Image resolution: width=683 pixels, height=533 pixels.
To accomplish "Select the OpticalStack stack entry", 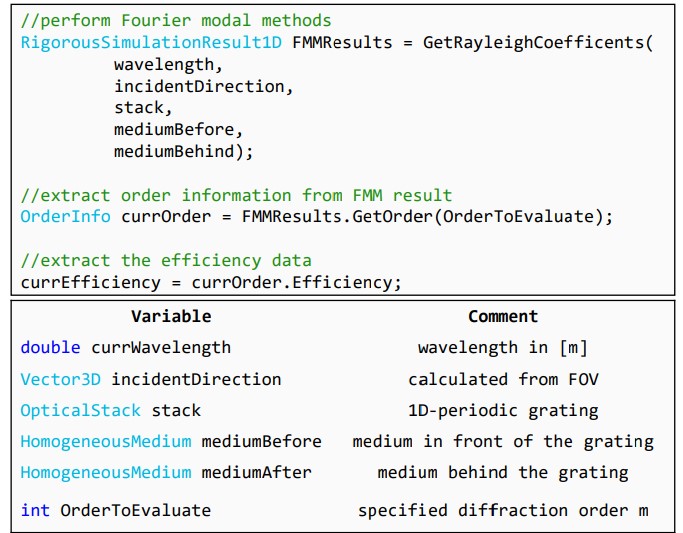I will pyautogui.click(x=111, y=411).
